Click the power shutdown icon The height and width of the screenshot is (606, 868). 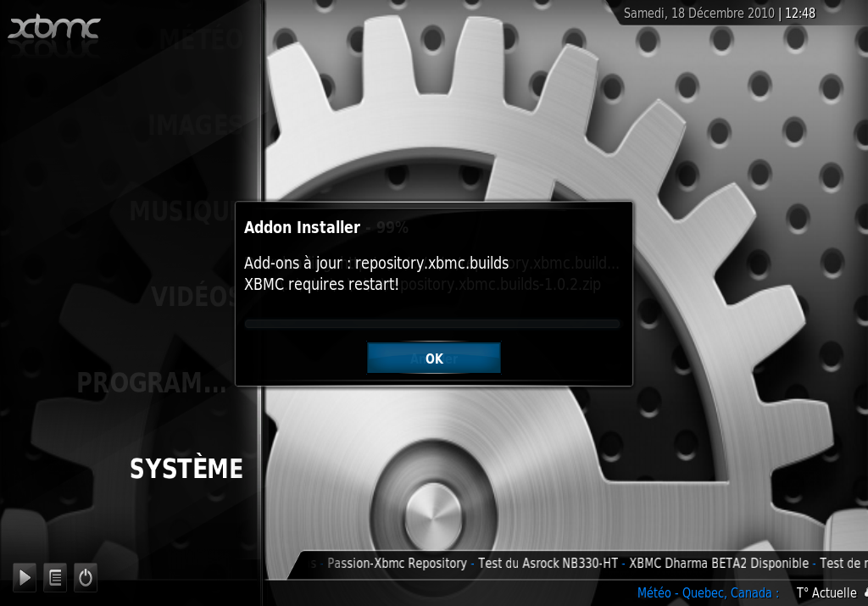[85, 578]
